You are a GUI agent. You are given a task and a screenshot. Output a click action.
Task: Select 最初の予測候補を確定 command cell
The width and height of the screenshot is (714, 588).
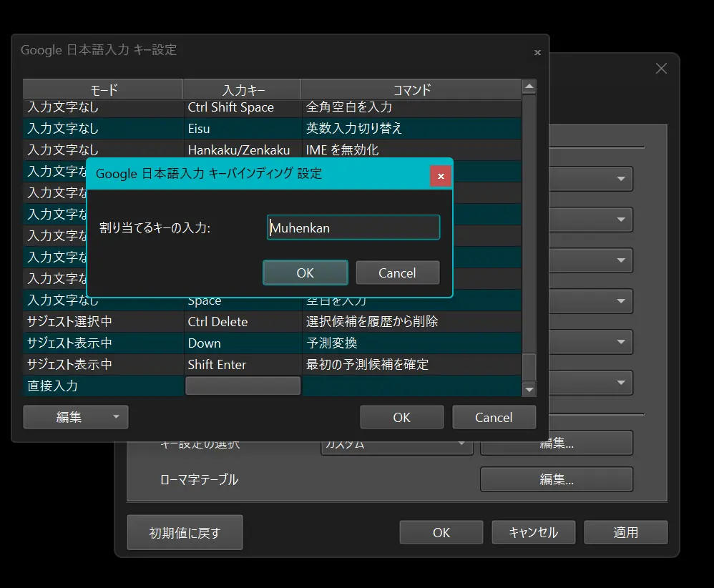click(x=411, y=364)
